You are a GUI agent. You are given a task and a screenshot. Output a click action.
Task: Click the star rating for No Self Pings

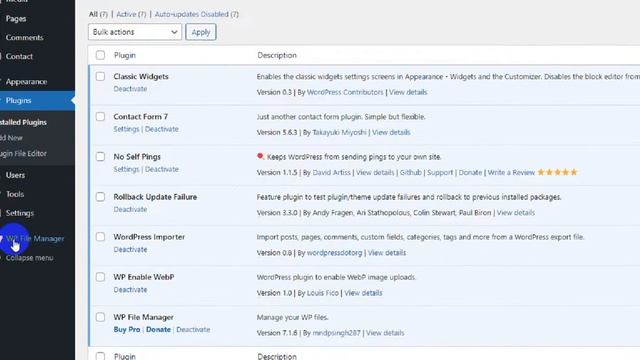click(557, 172)
